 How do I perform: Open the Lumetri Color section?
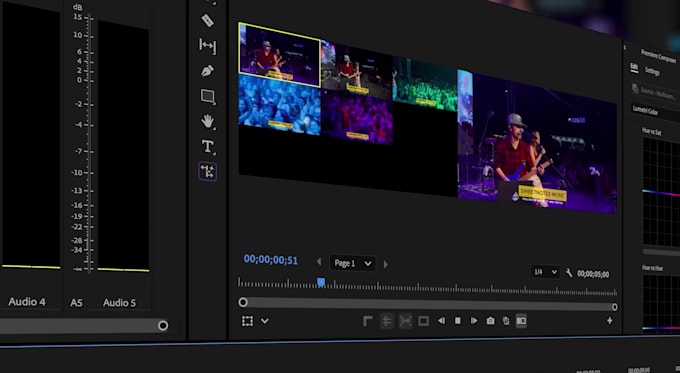coord(645,111)
